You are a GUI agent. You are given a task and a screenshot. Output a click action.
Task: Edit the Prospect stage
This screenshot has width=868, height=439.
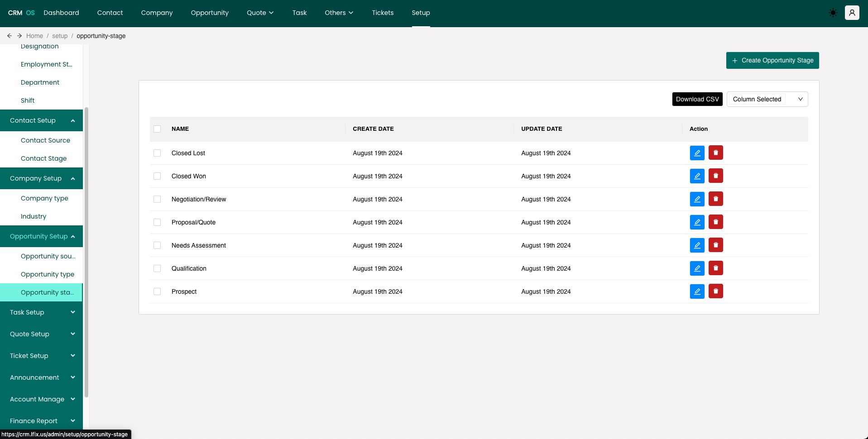(x=697, y=291)
